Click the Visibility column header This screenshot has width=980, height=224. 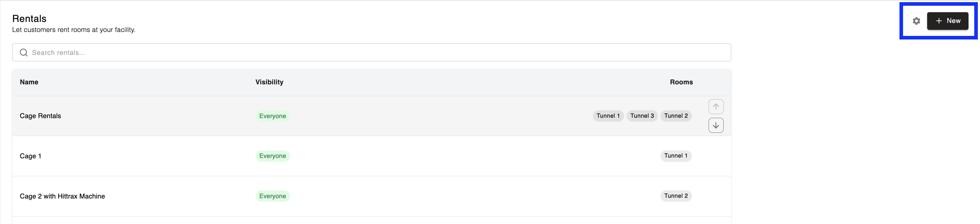tap(269, 82)
